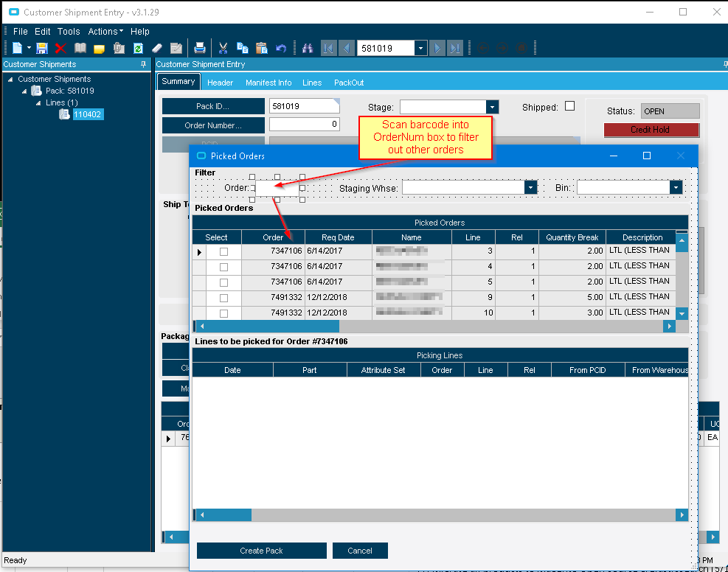The image size is (728, 572).
Task: Open the Edit menu
Action: 42,32
